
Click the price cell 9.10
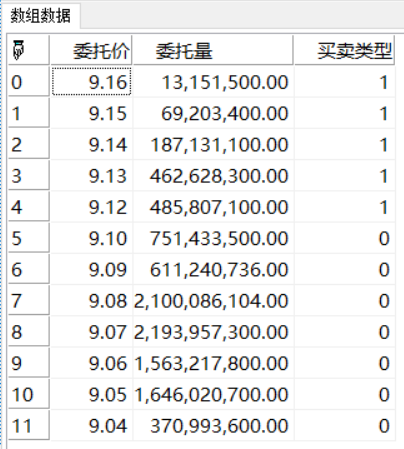[x=91, y=238]
